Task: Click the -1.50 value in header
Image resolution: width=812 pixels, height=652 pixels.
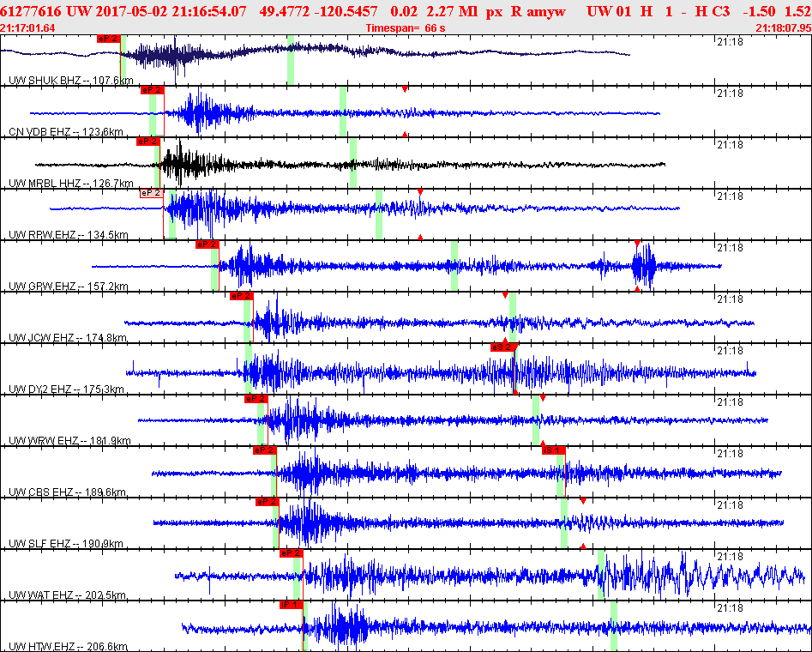Action: click(759, 11)
